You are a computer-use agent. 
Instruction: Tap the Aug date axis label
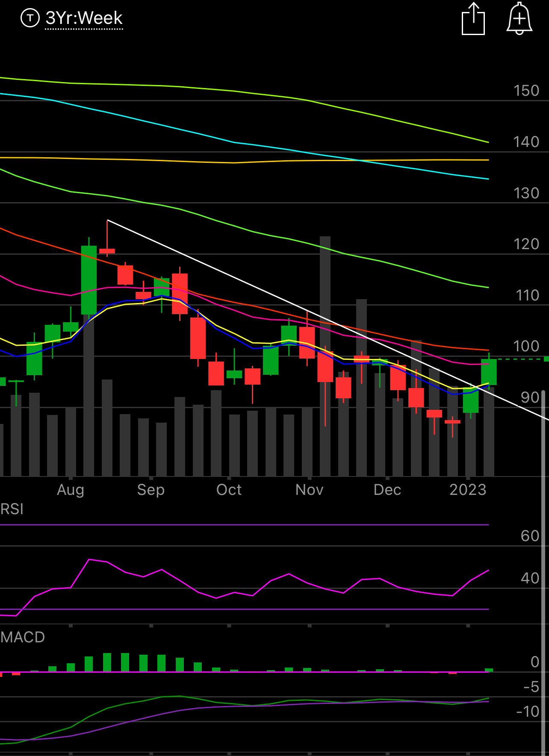click(71, 490)
